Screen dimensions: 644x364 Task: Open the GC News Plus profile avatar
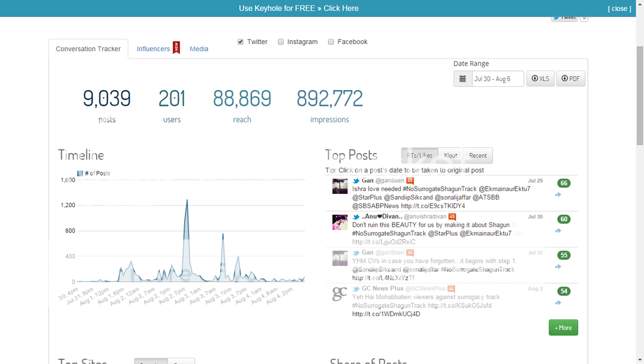coord(340,293)
